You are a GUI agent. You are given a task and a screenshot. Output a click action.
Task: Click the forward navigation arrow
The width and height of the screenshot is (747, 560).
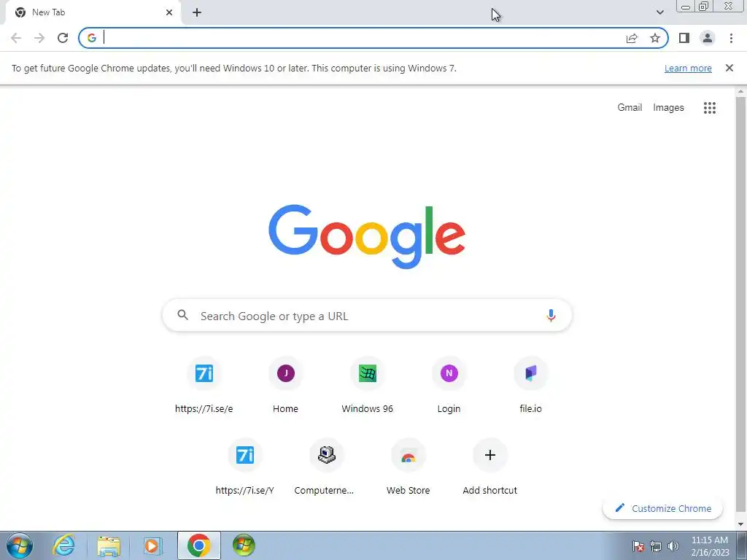tap(39, 38)
